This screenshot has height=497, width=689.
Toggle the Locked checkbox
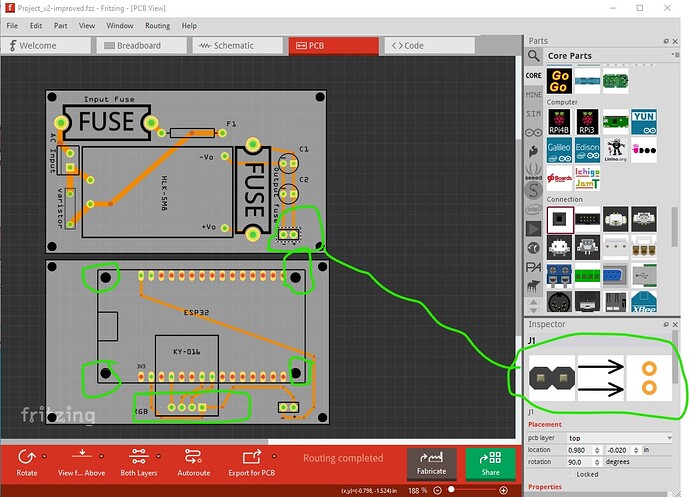[x=571, y=474]
